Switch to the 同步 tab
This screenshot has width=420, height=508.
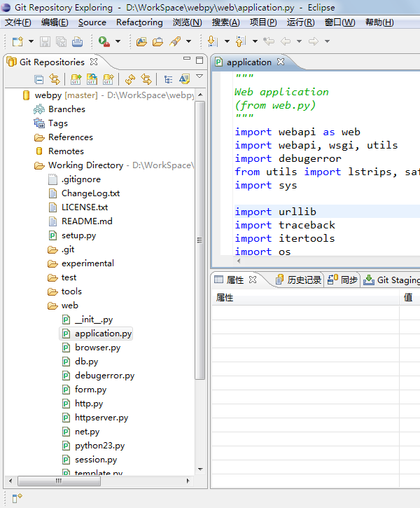pyautogui.click(x=342, y=280)
